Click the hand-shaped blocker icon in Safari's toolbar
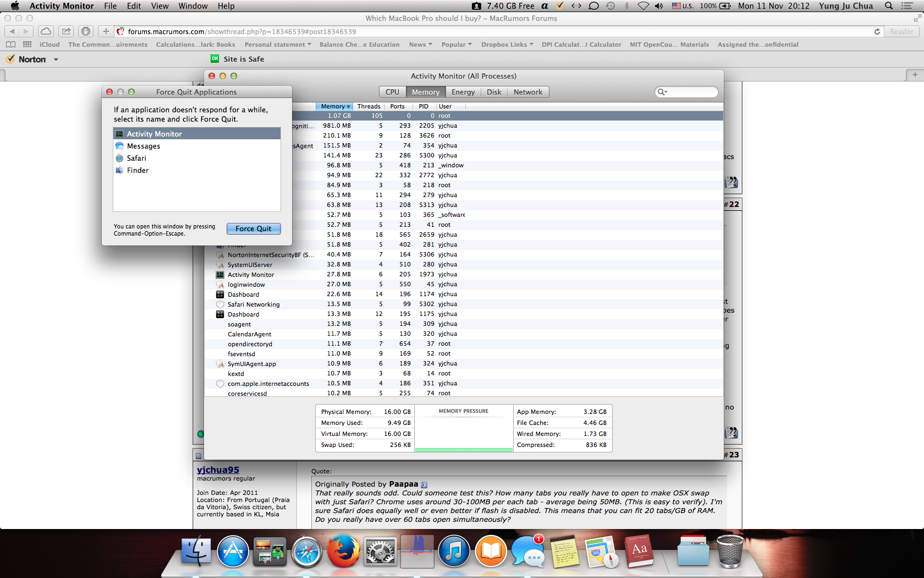Image resolution: width=924 pixels, height=578 pixels. pos(86,31)
